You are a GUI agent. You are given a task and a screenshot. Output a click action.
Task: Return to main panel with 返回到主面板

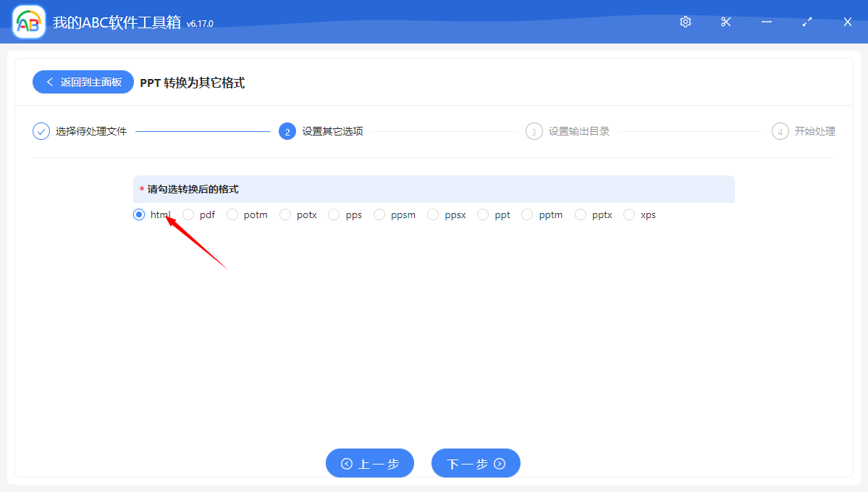coord(83,82)
